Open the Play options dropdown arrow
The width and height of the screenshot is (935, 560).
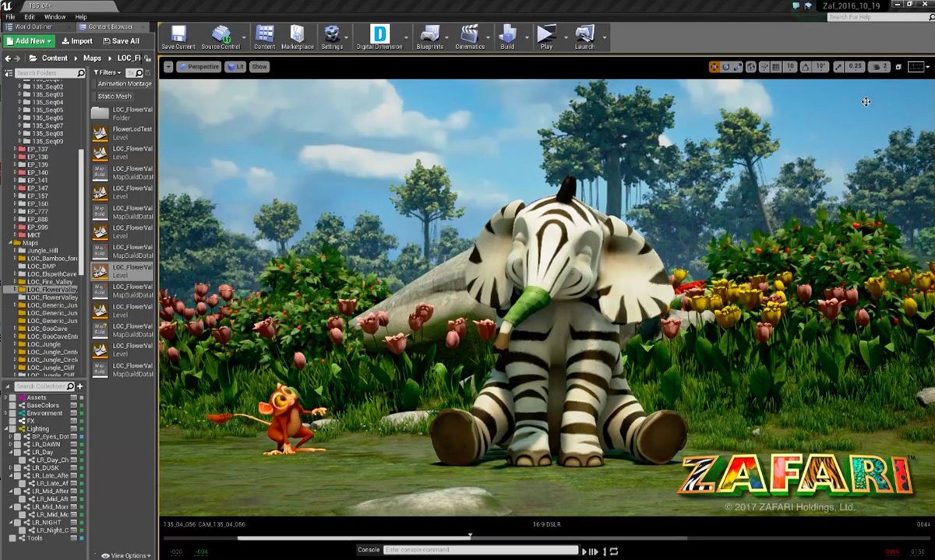coord(567,37)
